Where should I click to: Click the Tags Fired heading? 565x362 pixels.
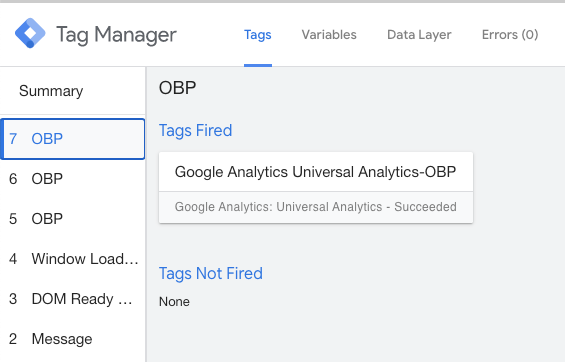click(195, 130)
